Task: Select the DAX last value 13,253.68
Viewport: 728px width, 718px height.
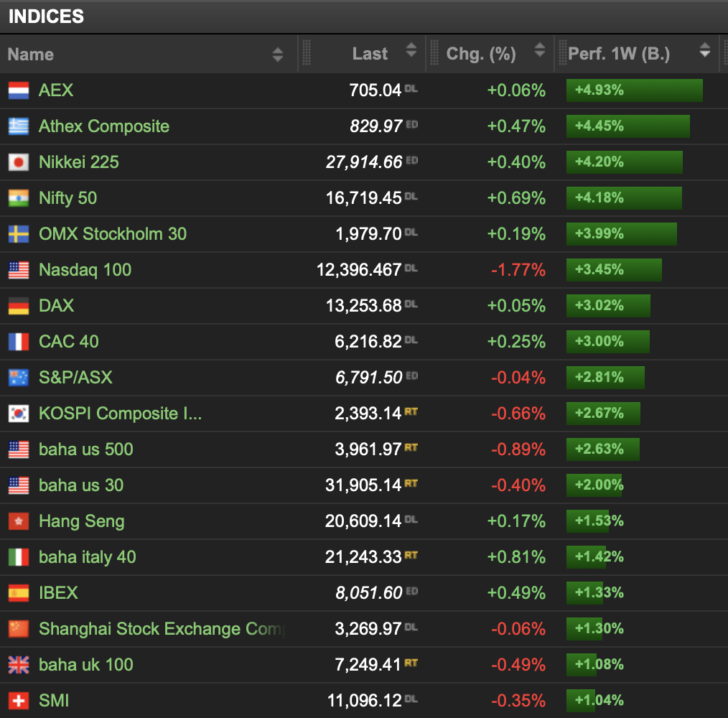Action: point(363,306)
